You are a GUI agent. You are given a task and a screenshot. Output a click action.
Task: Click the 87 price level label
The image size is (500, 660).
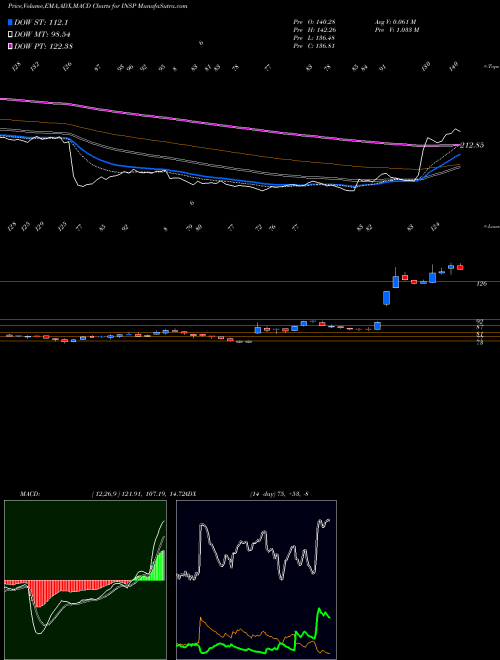[x=479, y=327]
